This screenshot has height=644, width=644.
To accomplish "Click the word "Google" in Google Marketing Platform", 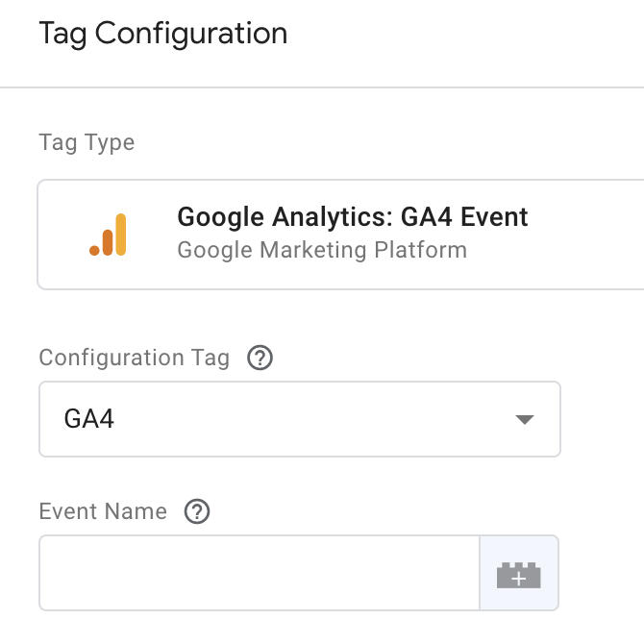I will click(208, 250).
